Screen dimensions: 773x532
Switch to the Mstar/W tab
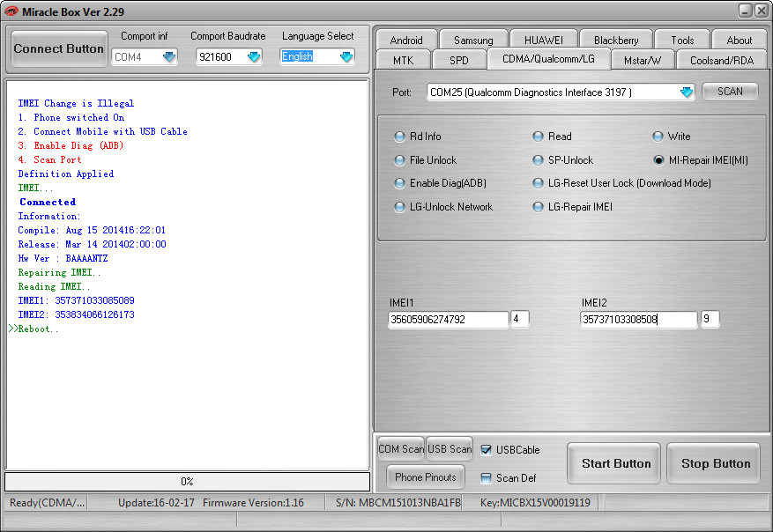coord(642,60)
